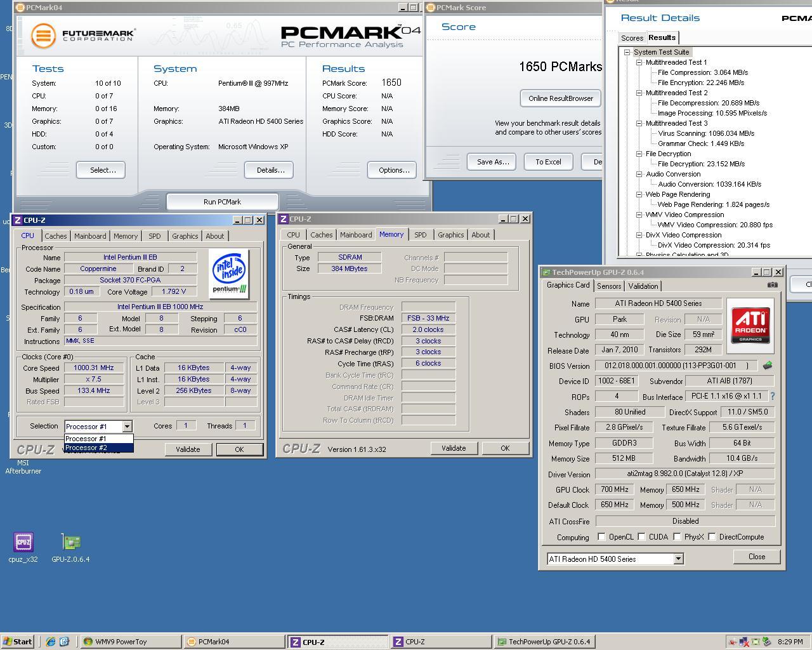This screenshot has height=650, width=812.
Task: Click the right CPU-Z Memory window title icon
Action: point(284,219)
